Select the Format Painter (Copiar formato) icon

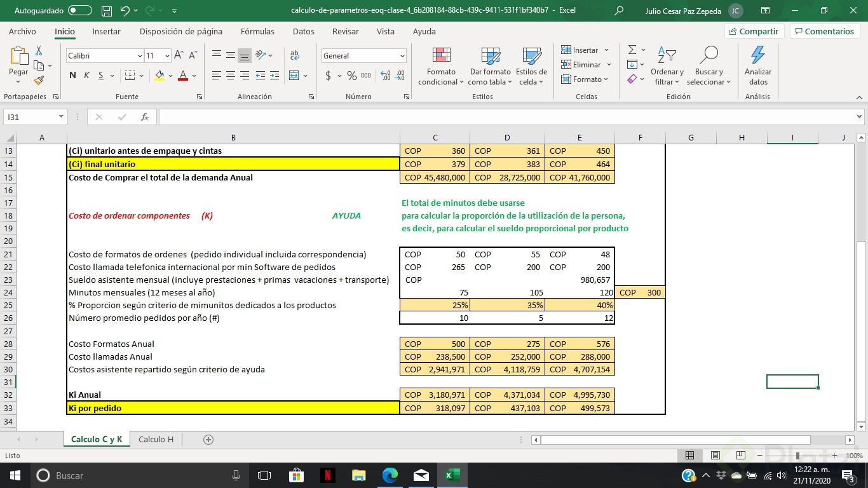(x=38, y=79)
